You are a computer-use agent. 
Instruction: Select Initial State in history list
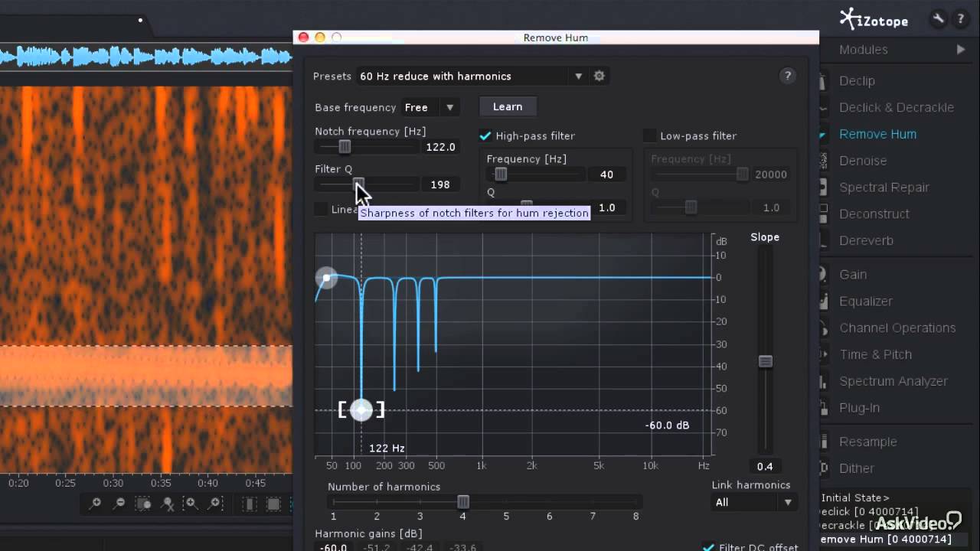tap(855, 497)
